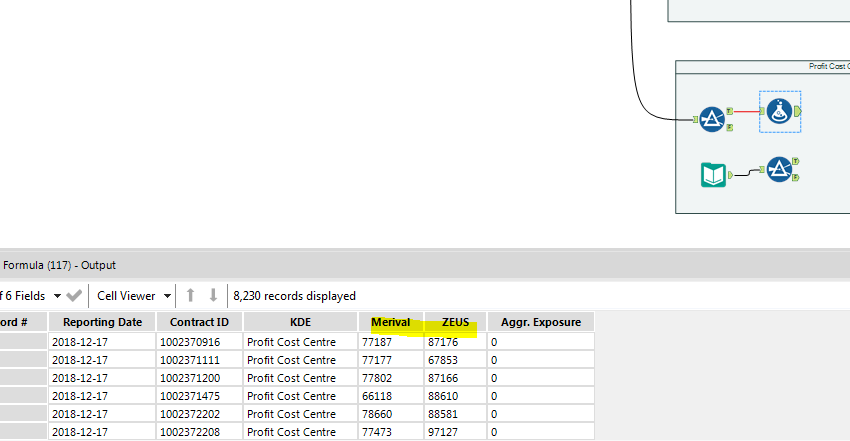Select ZEUS value 87176
This screenshot has height=441, width=850.
(455, 342)
